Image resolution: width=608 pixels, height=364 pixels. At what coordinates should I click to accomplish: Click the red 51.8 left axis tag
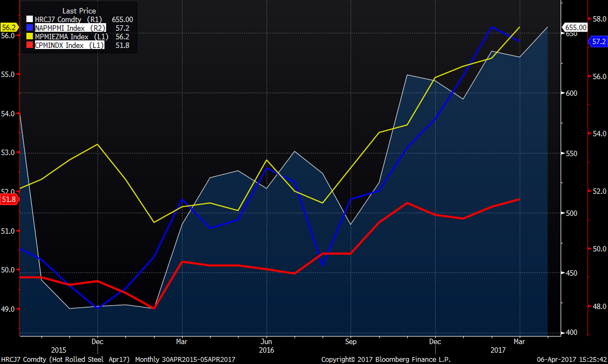coord(9,199)
